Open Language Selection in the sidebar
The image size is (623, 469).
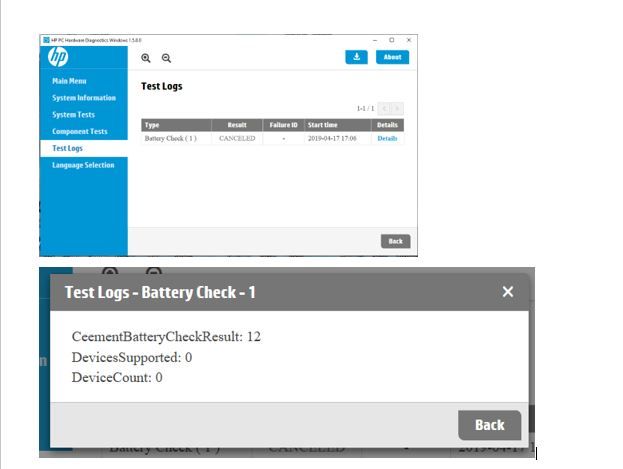click(83, 165)
